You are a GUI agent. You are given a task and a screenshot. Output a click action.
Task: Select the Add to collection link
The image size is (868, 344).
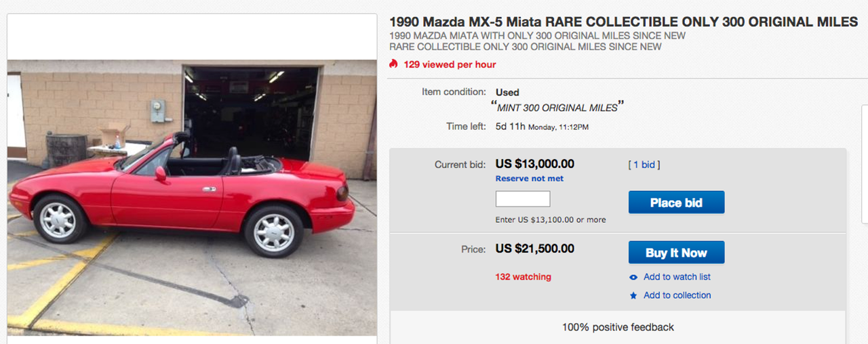tap(677, 295)
